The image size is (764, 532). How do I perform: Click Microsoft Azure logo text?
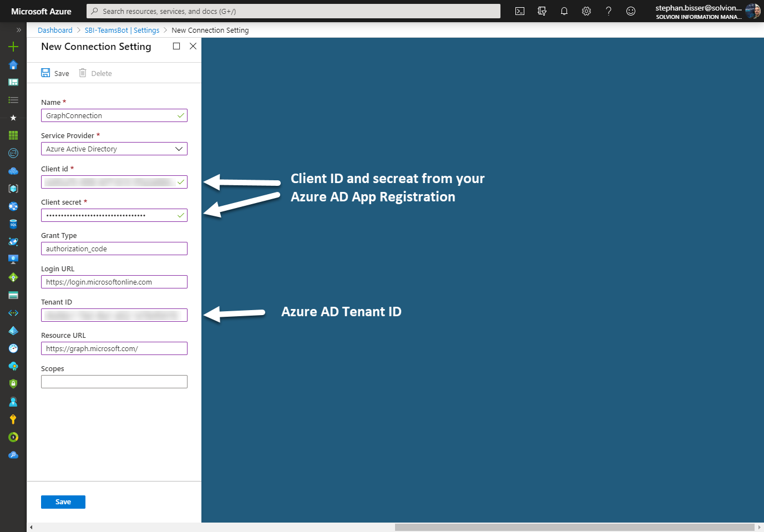coord(41,11)
